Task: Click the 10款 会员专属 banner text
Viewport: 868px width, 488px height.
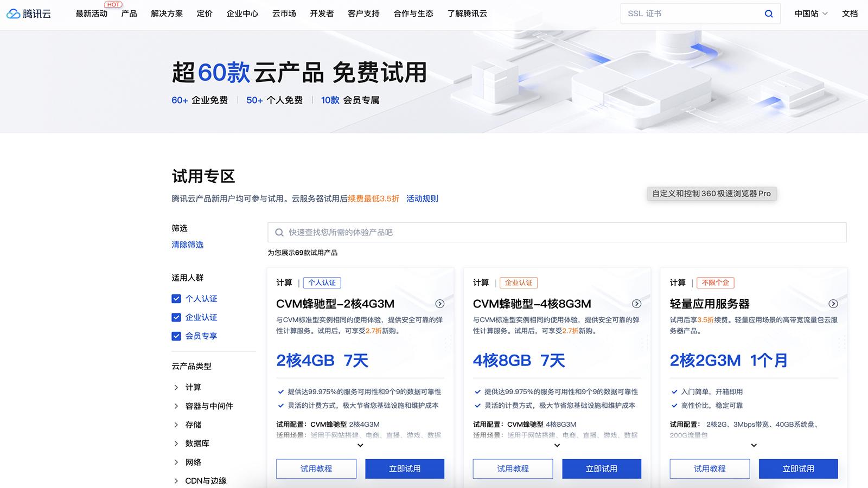Action: 350,100
